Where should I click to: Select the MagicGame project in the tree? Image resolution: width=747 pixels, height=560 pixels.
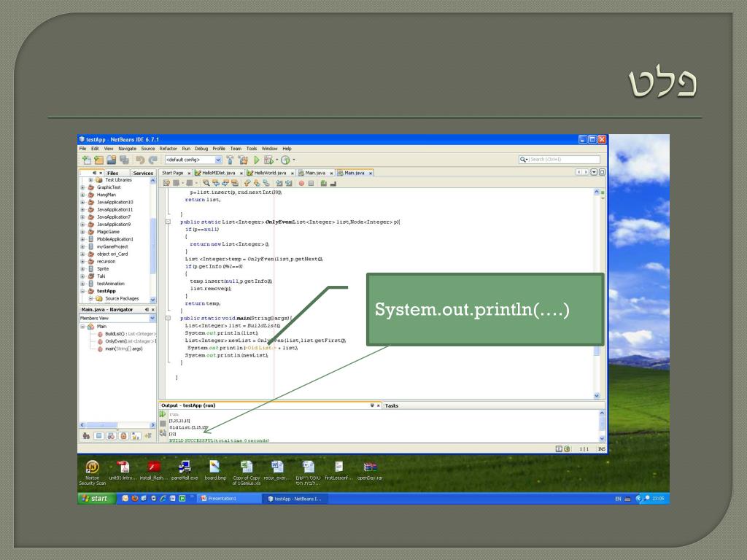coord(108,232)
